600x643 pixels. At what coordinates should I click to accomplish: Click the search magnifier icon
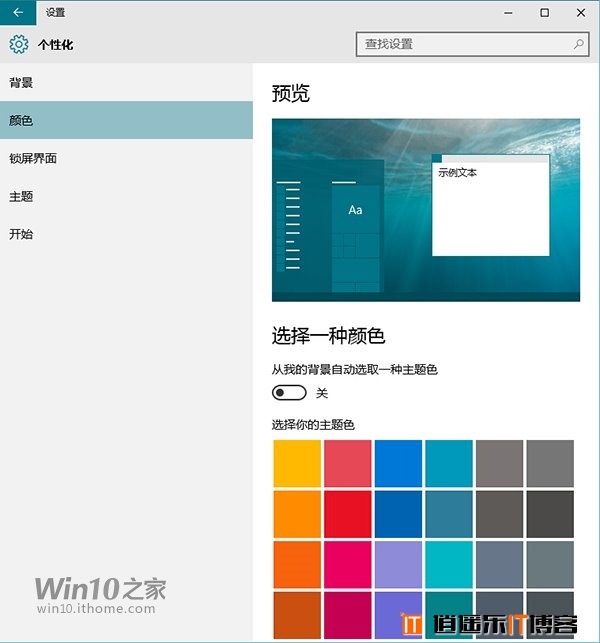click(x=578, y=44)
